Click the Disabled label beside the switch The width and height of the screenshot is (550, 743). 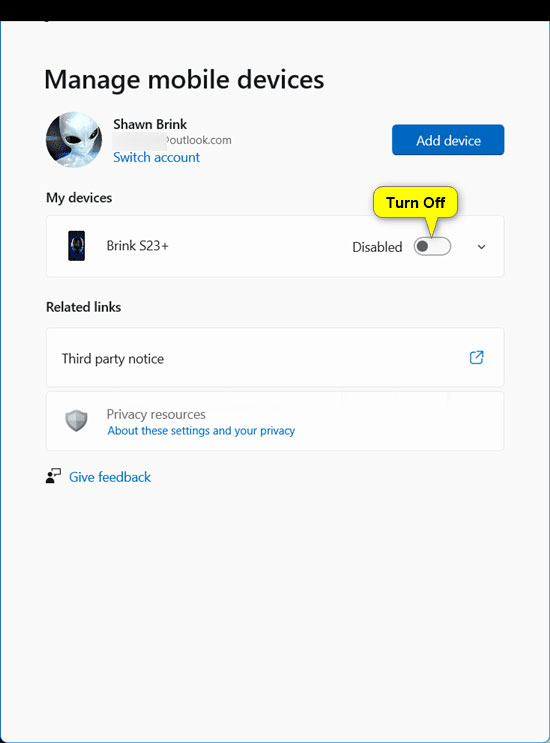[377, 247]
